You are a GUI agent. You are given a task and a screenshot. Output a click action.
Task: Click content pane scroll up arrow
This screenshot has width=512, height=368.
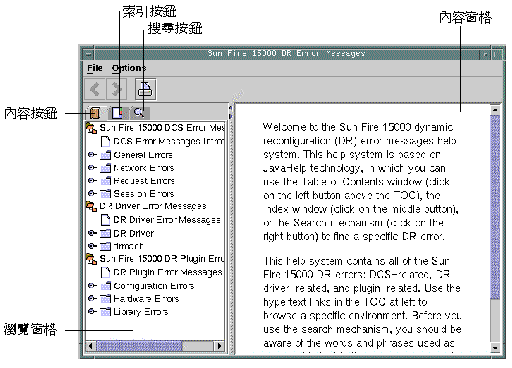(495, 110)
